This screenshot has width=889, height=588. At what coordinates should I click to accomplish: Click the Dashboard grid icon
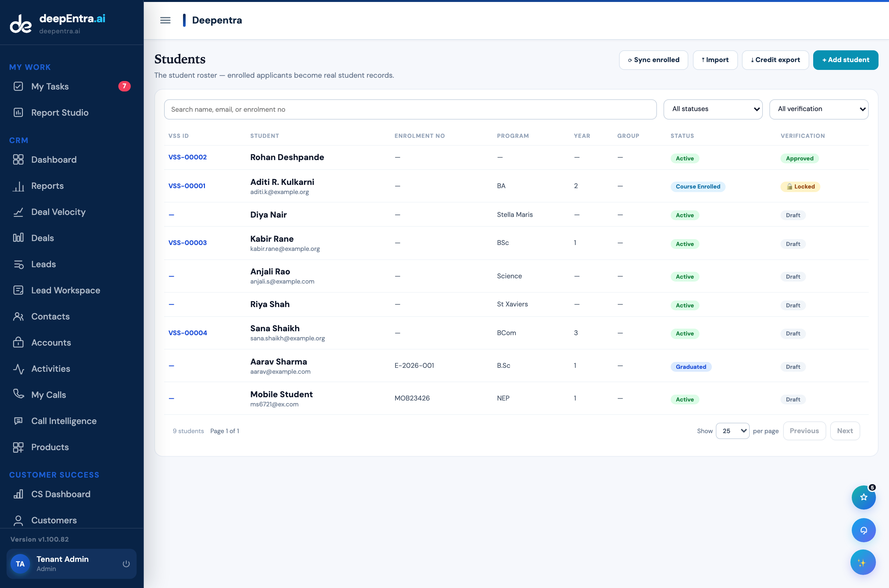pos(18,160)
